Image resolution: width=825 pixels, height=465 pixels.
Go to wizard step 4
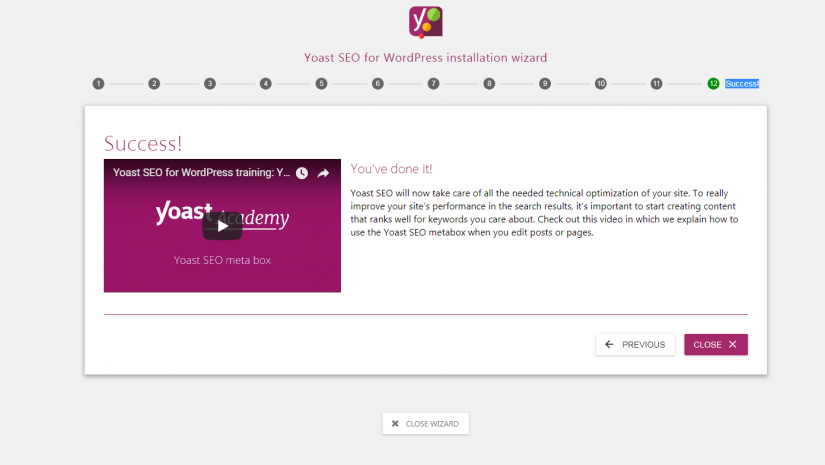click(x=266, y=84)
